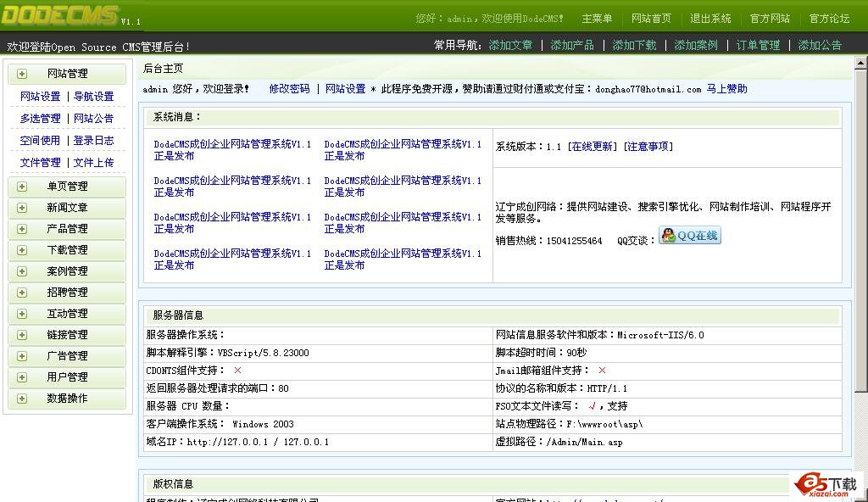Click the 修改密码 link

coord(289,89)
